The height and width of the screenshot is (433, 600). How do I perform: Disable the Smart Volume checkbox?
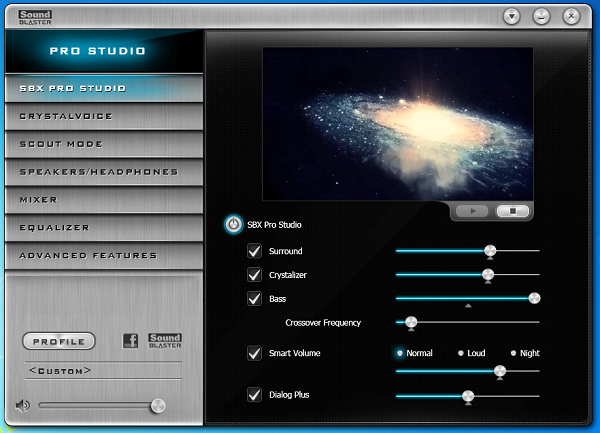(x=254, y=353)
